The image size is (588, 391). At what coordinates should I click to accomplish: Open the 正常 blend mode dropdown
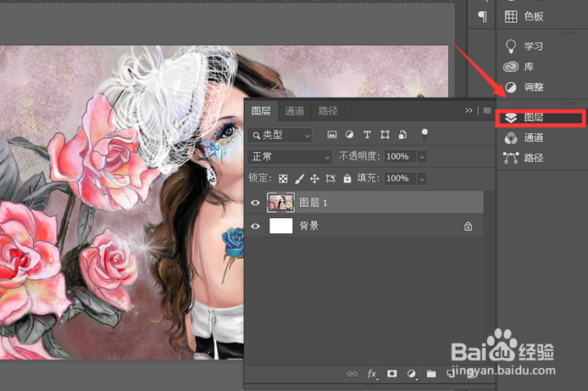[290, 156]
